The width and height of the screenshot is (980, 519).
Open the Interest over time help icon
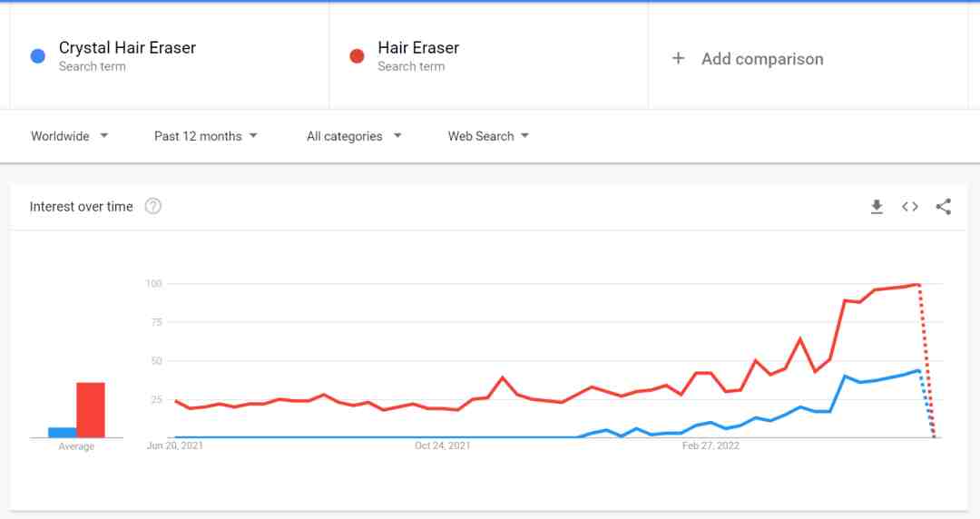point(153,206)
